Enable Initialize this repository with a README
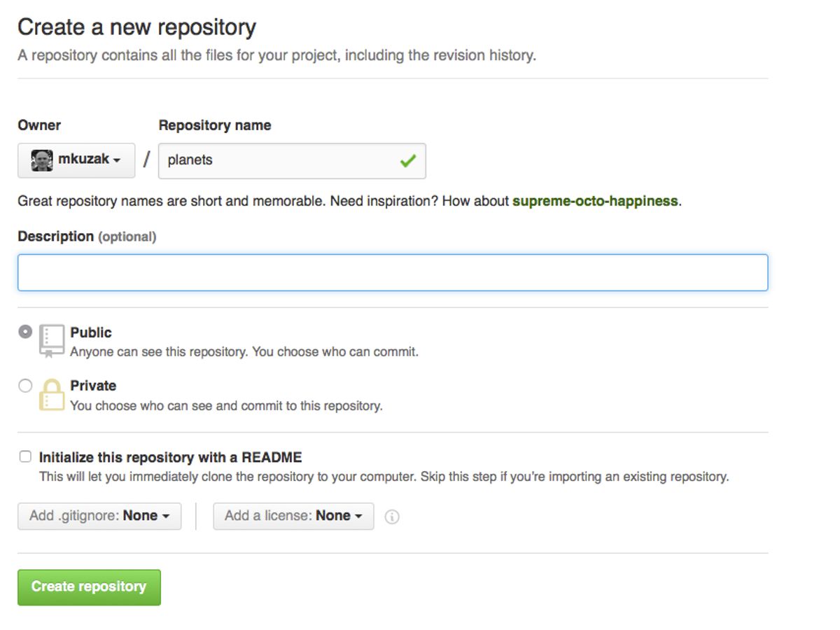 25,456
